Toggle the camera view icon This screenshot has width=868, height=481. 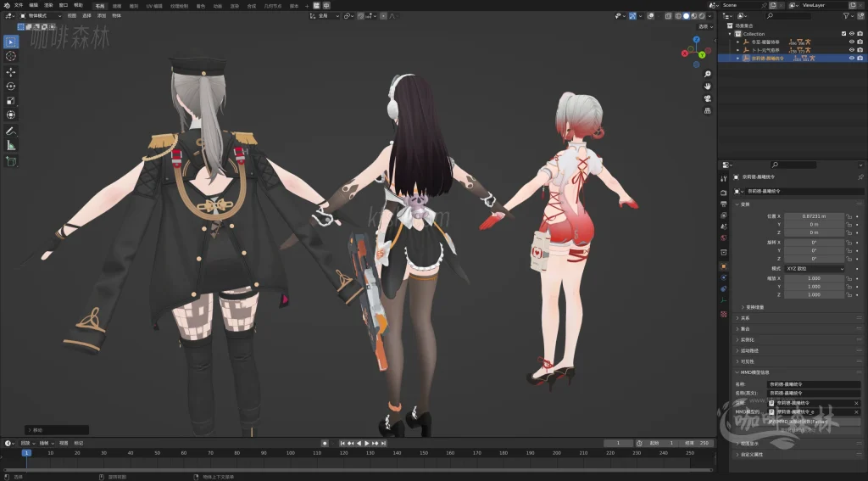point(708,98)
